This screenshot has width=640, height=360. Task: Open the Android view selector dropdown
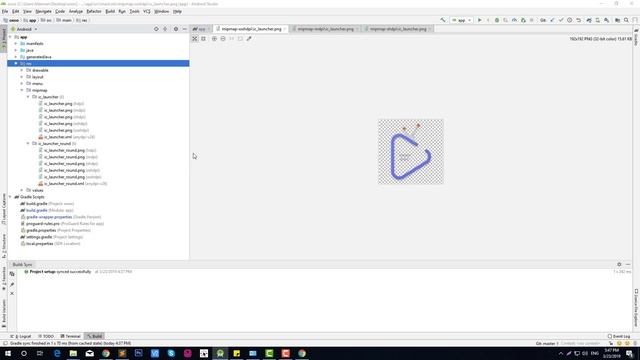click(24, 29)
